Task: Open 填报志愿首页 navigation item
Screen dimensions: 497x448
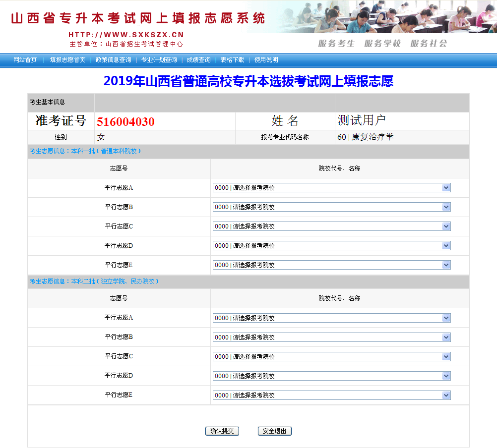Action: click(67, 60)
